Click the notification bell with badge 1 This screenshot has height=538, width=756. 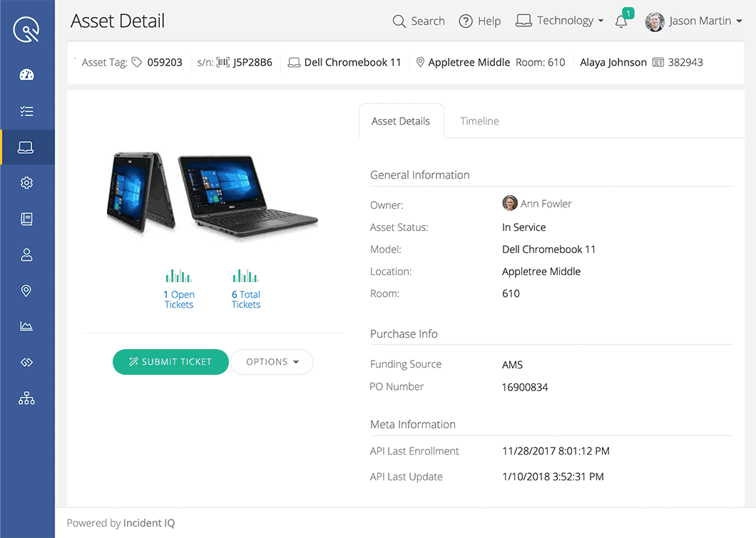click(620, 21)
